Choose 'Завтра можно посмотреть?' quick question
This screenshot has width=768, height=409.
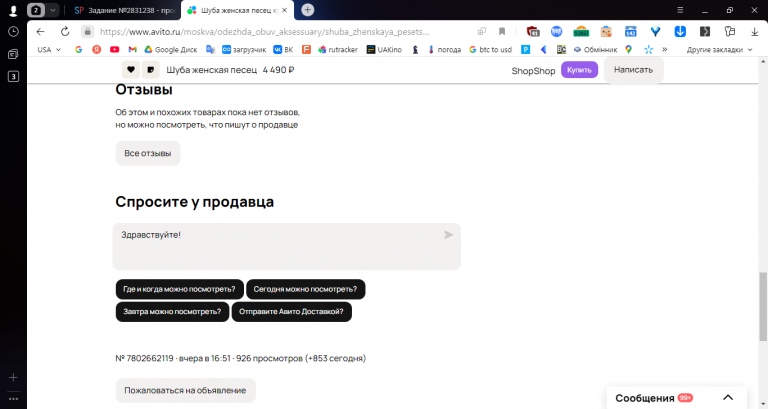pyautogui.click(x=172, y=312)
